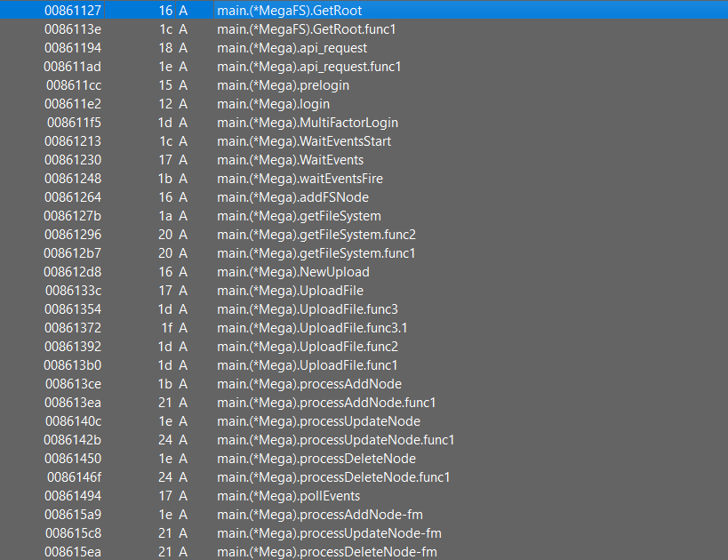The image size is (728, 560).
Task: Click main.(*Mega).login string
Action: click(x=274, y=103)
